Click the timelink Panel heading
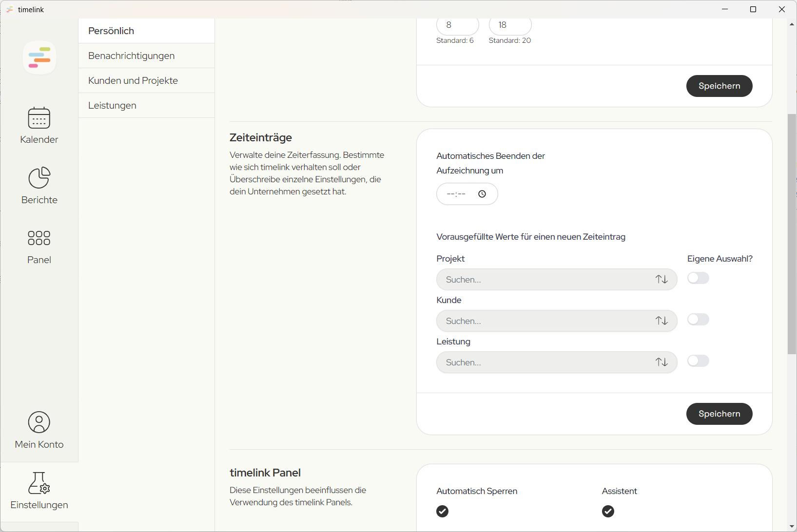The width and height of the screenshot is (797, 532). [265, 473]
